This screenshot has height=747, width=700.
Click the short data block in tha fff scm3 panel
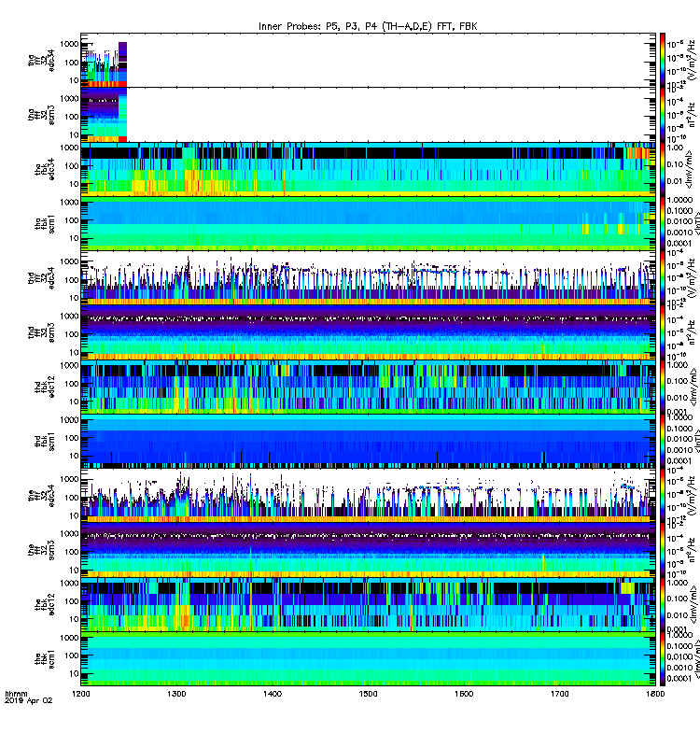[x=104, y=115]
